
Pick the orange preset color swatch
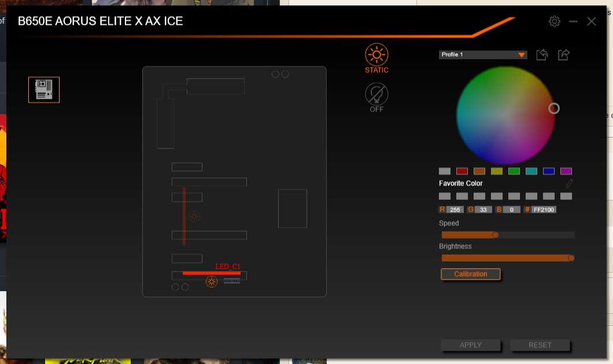479,171
